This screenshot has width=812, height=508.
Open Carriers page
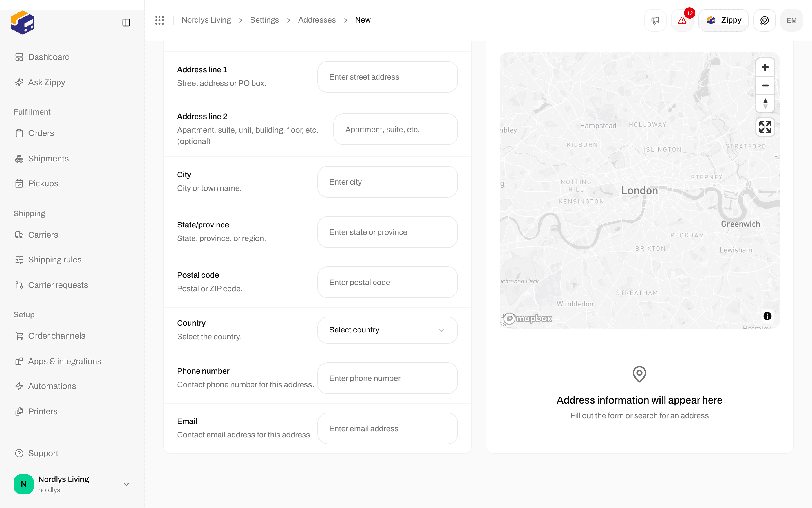pos(36,235)
